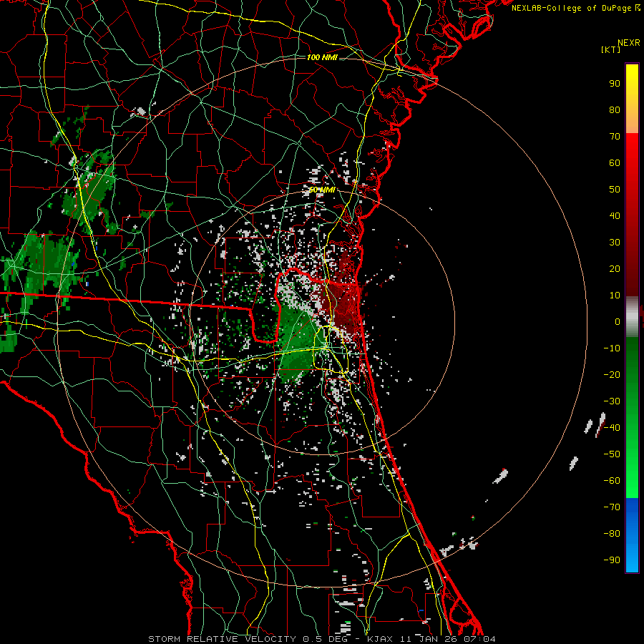Click the -20 value on velocity scale
The height and width of the screenshot is (644, 644).
tap(612, 375)
